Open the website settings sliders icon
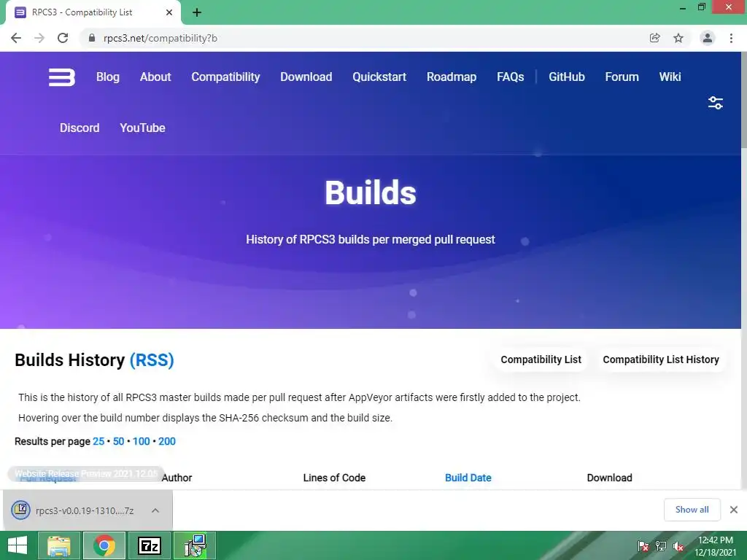747x560 pixels. [x=715, y=103]
